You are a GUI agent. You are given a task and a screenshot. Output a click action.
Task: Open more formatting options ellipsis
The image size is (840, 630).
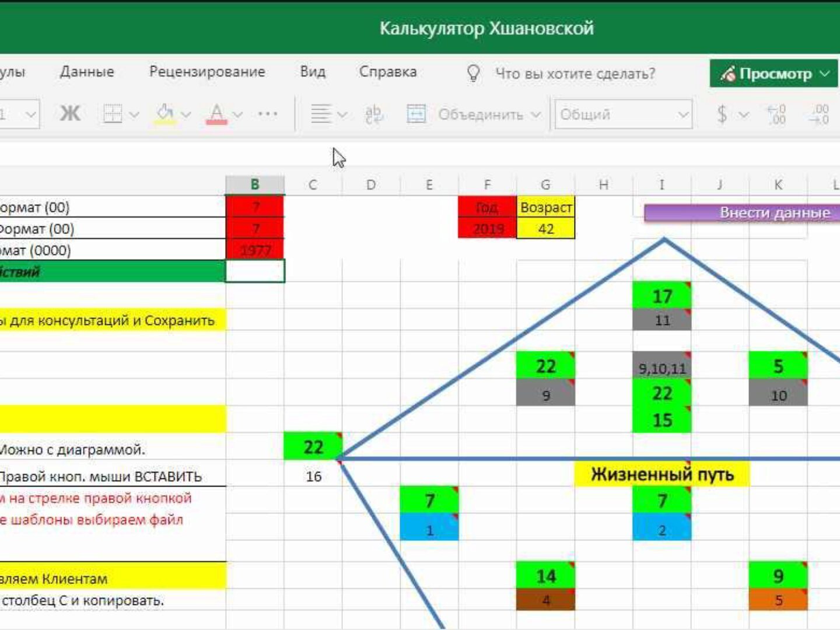point(268,114)
